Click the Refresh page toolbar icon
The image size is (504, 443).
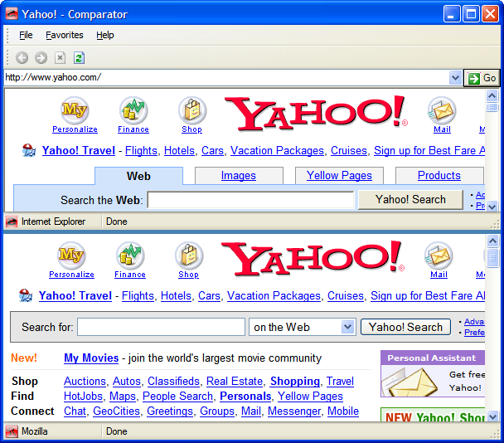tap(79, 58)
